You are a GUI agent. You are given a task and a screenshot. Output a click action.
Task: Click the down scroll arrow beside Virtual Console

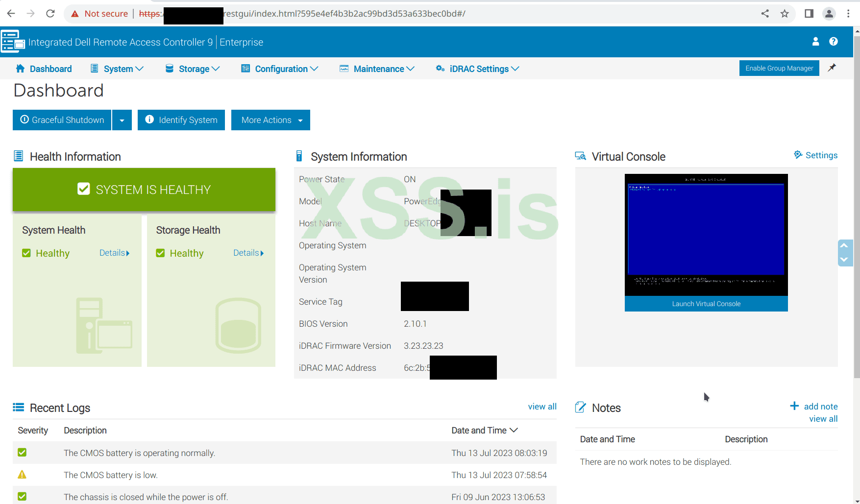(844, 260)
